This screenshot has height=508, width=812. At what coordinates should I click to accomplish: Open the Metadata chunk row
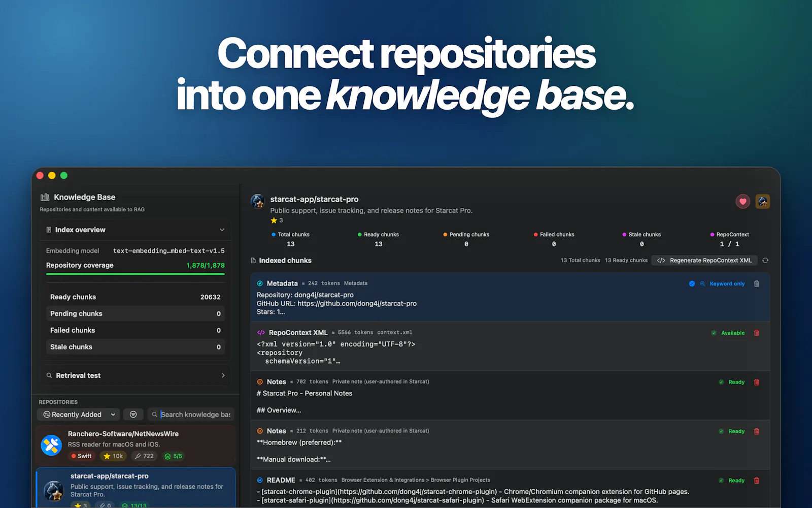click(x=510, y=297)
